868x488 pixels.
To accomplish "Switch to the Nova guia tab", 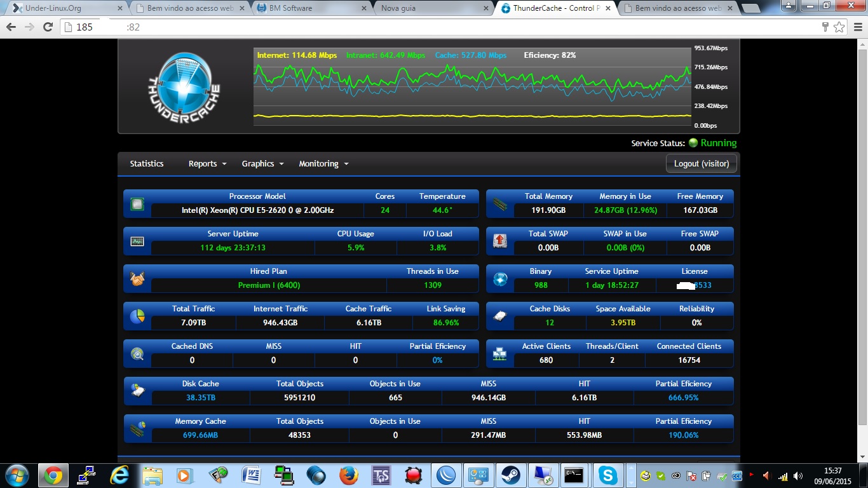I will 433,8.
